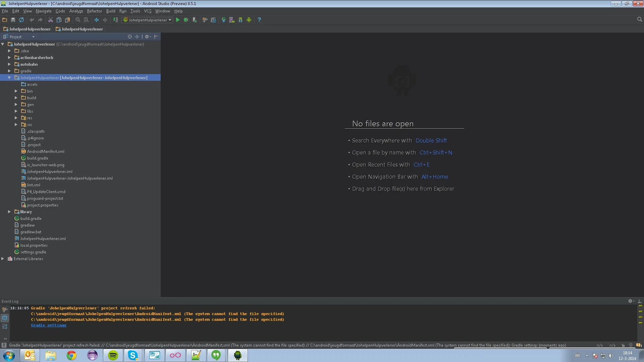Open the AVD Manager icon in the toolbar
Image resolution: width=644 pixels, height=362 pixels.
232,20
